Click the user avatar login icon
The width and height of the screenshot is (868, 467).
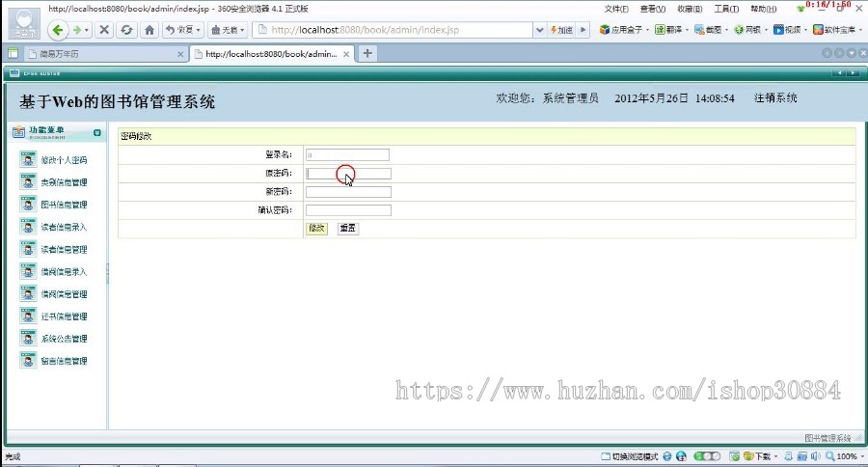pyautogui.click(x=24, y=23)
